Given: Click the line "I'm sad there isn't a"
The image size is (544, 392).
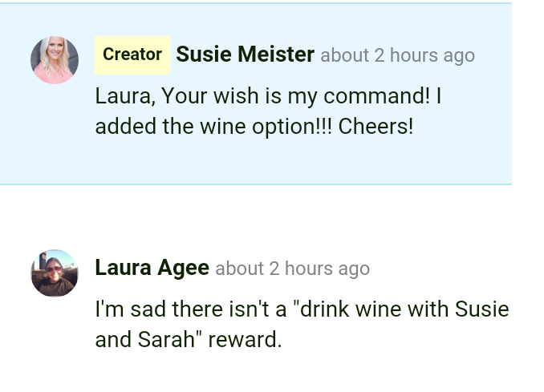Looking at the screenshot, I should click(x=190, y=309).
